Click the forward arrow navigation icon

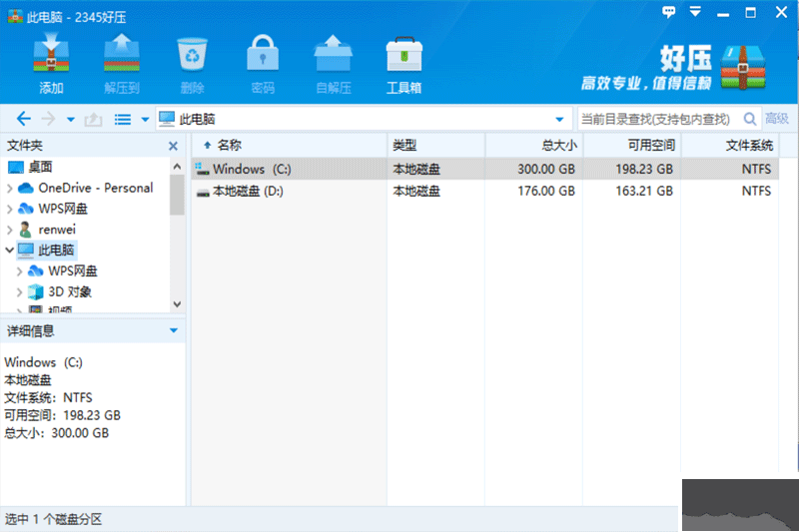click(x=48, y=119)
